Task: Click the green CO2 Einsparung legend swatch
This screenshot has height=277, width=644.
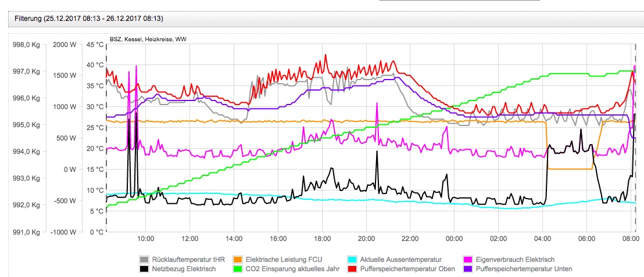Action: 237,269
